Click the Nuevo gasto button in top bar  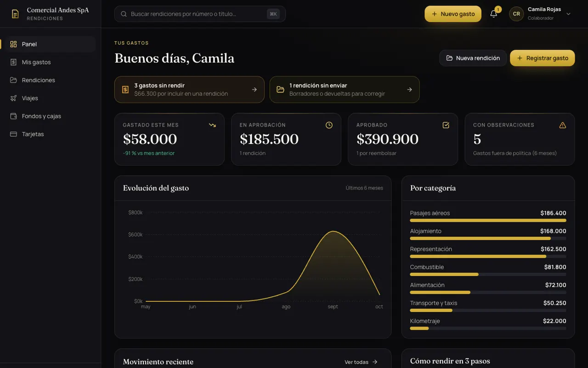[x=453, y=14]
